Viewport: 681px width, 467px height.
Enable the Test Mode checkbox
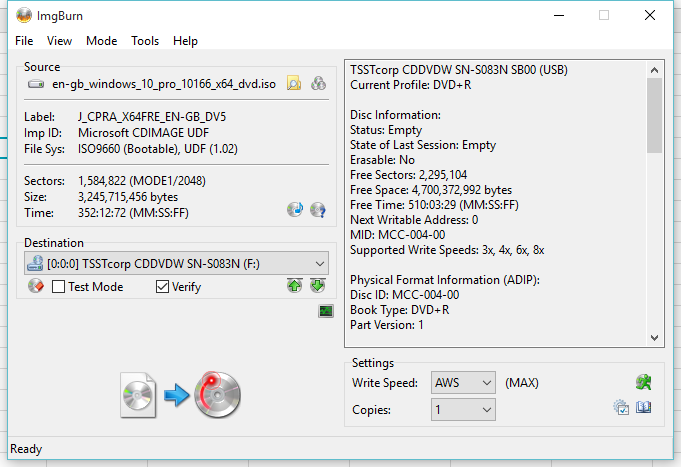coord(58,287)
